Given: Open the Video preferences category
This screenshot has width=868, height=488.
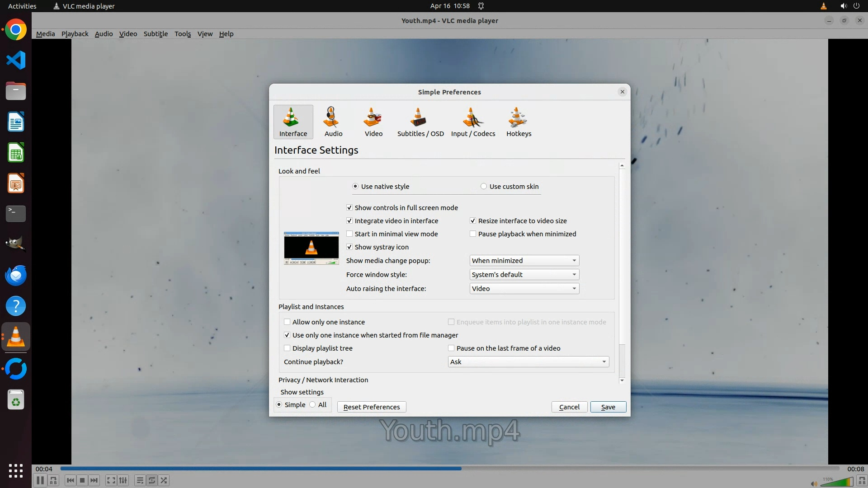Looking at the screenshot, I should pos(373,122).
